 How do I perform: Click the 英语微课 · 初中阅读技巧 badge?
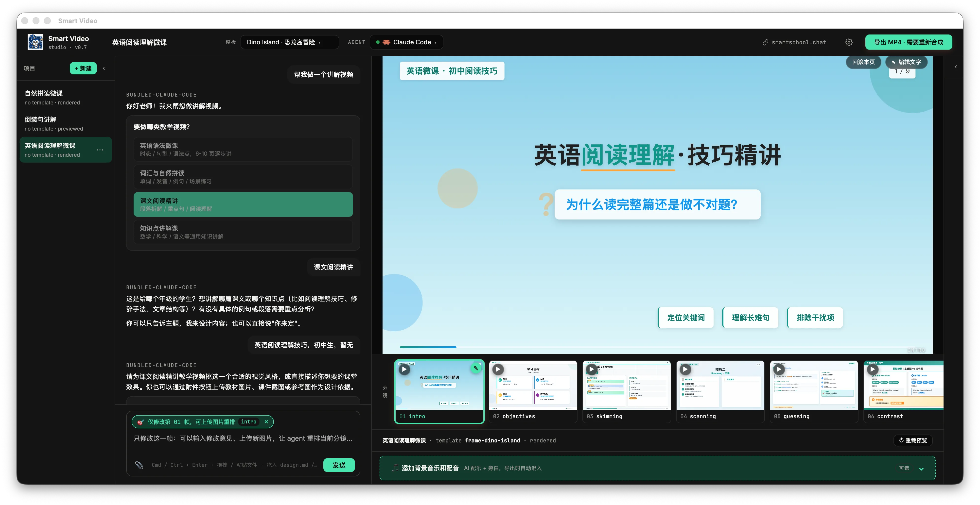click(x=452, y=71)
